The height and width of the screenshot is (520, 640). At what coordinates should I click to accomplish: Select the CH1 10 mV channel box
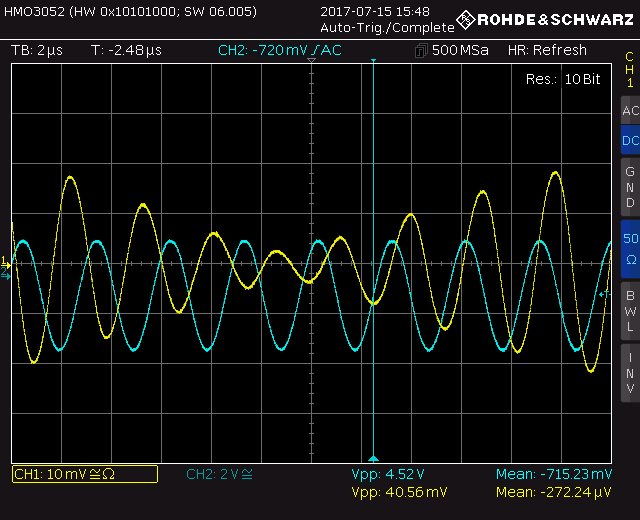coord(84,474)
